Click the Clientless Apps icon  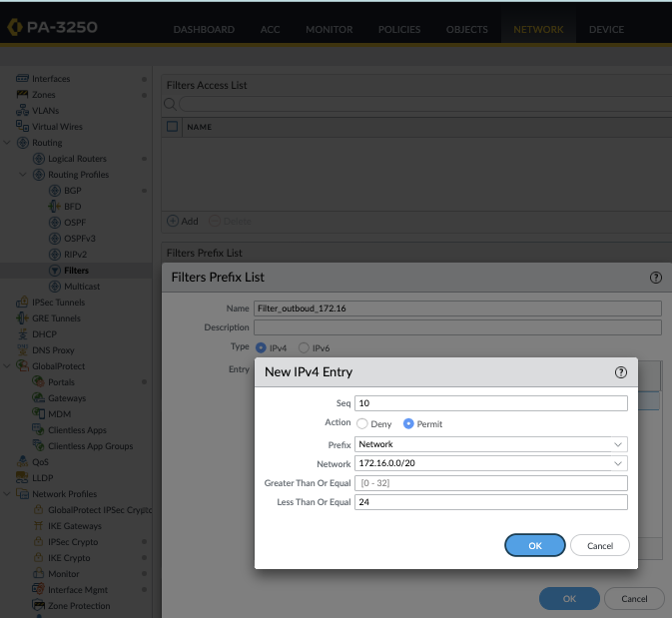39,429
